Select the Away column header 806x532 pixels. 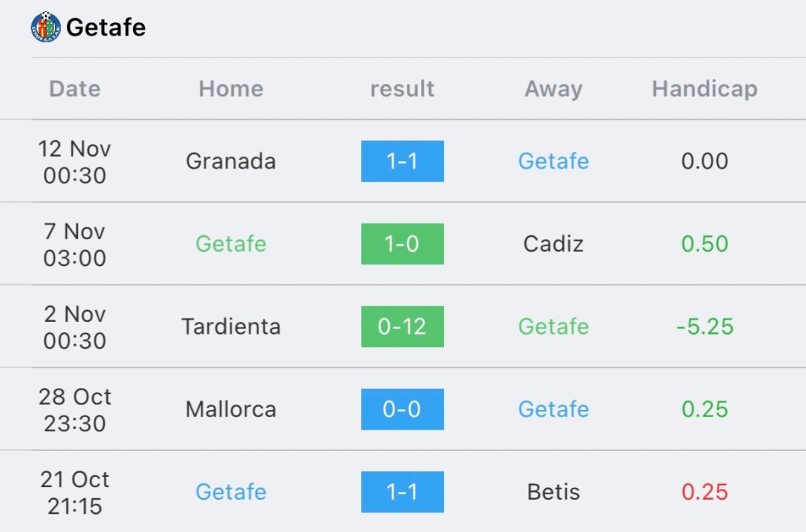553,89
